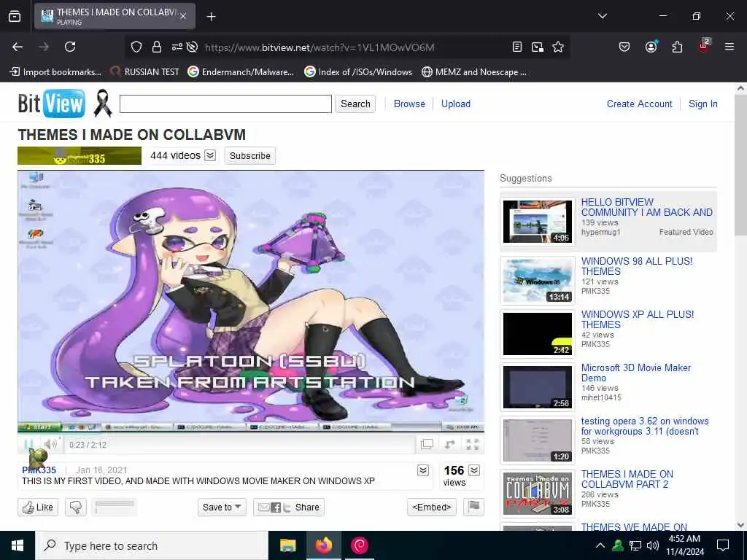Reload the page with the refresh icon
The width and height of the screenshot is (747, 560).
(x=70, y=47)
